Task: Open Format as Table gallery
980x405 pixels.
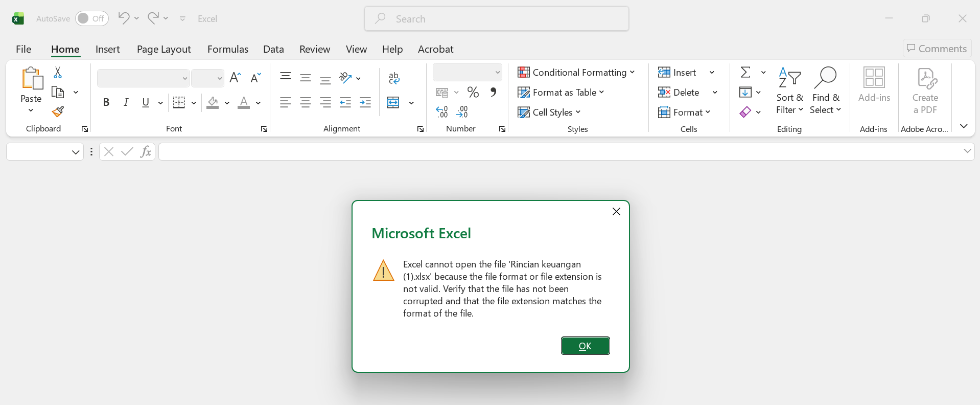Action: click(x=561, y=92)
